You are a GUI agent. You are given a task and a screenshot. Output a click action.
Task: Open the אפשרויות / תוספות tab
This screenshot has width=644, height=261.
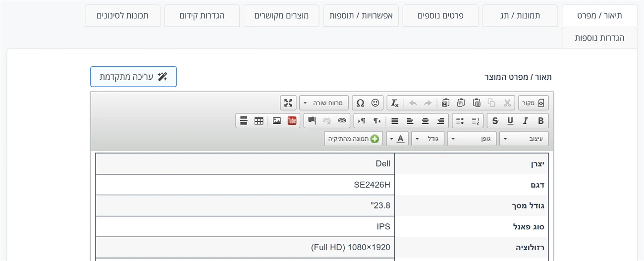click(361, 15)
